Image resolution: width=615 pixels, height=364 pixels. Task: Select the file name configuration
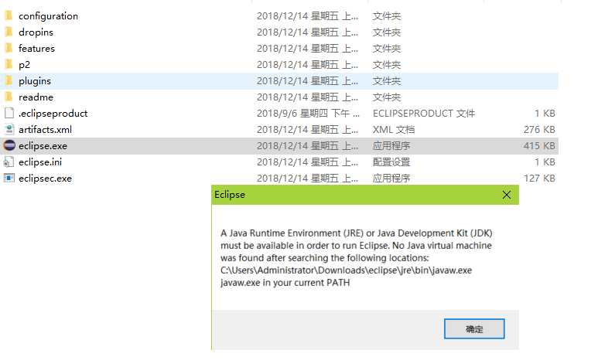coord(48,16)
